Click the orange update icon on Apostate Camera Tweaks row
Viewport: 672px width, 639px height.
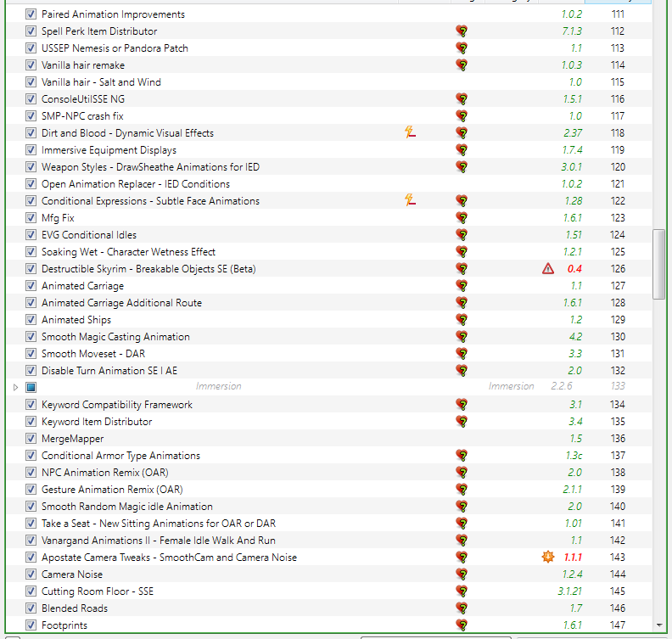point(548,557)
